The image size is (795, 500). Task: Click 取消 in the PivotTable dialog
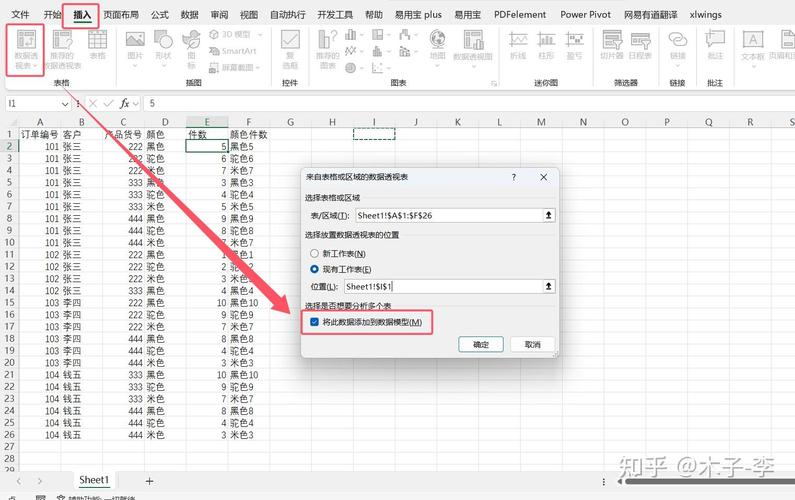point(532,344)
